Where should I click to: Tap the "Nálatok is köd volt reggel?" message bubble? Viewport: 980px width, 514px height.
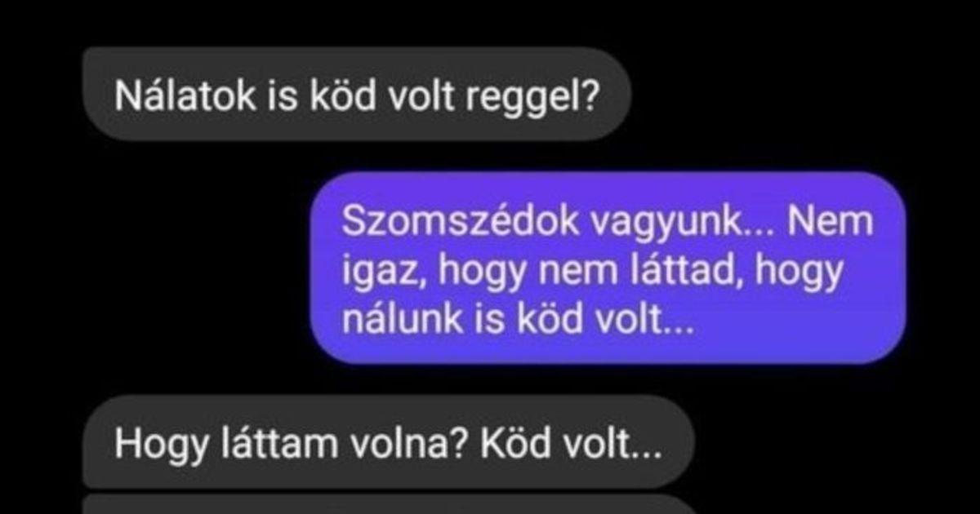[x=357, y=95]
